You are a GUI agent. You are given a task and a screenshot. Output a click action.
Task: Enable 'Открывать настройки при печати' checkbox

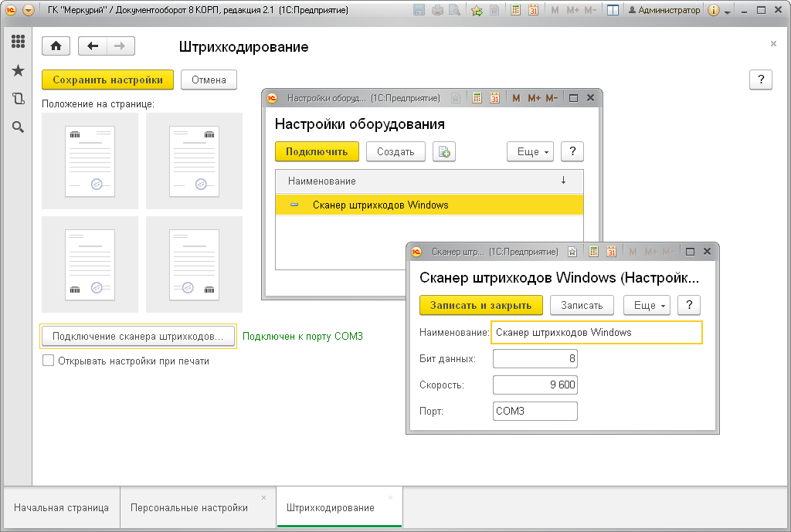[49, 361]
